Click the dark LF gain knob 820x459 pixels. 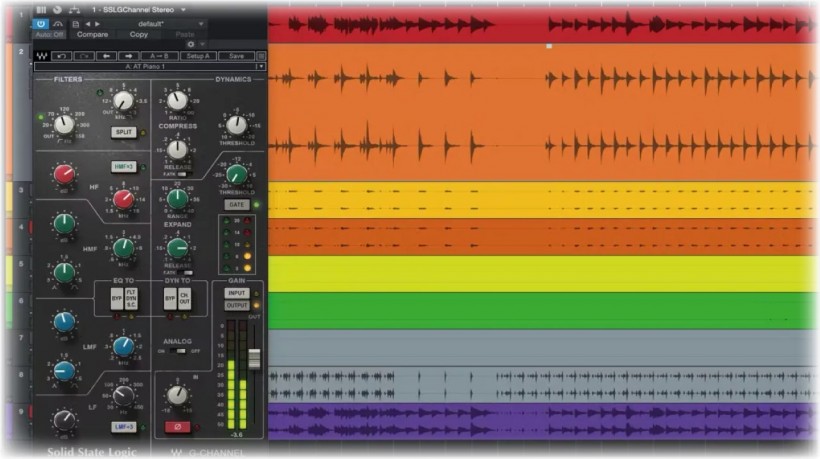tap(64, 420)
